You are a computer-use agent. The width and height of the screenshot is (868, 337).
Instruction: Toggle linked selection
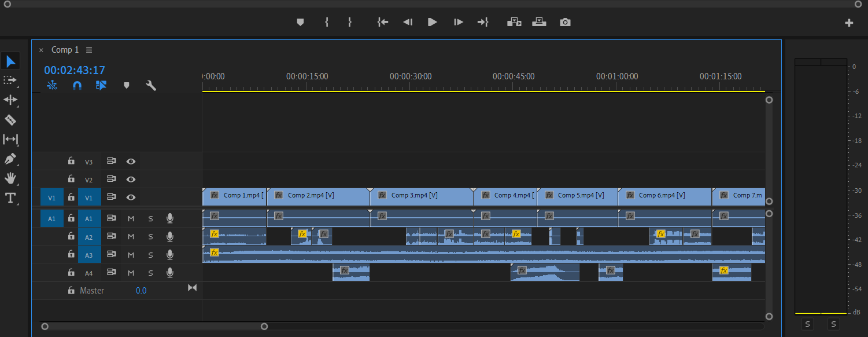point(101,85)
